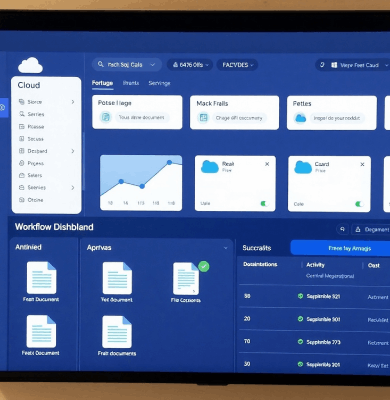This screenshot has width=390, height=400.
Task: Expand the Seenies sidebar chevron
Action: [x=73, y=188]
